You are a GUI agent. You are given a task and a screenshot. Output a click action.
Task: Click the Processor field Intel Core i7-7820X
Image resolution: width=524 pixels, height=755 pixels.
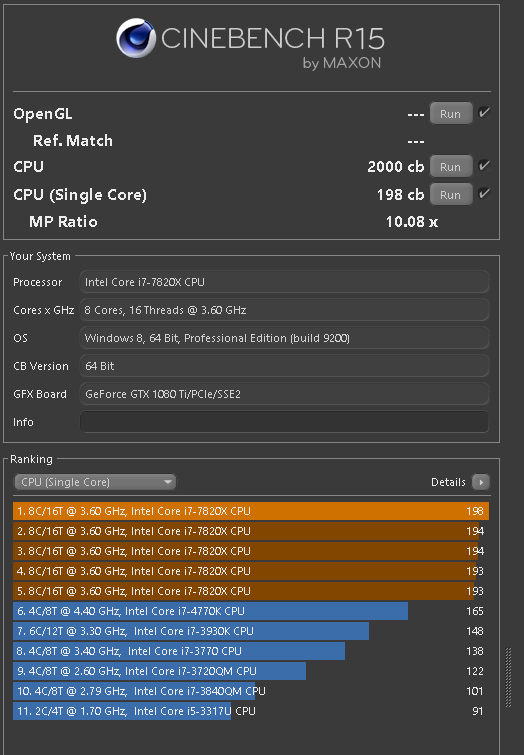284,282
